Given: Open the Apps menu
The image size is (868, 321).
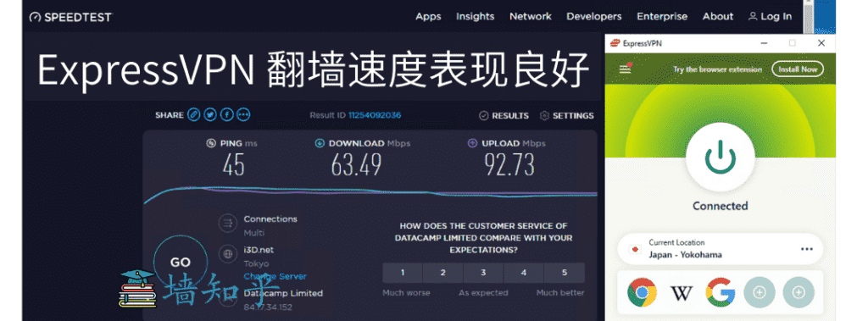Looking at the screenshot, I should [x=428, y=17].
